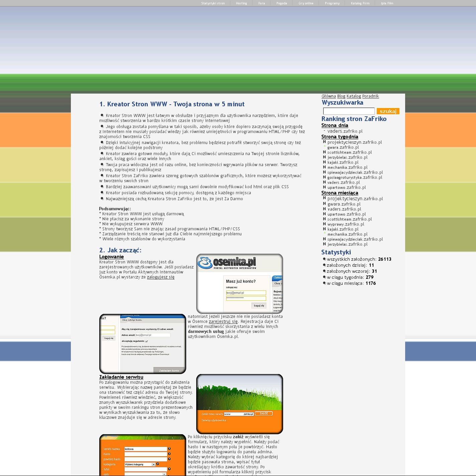Go to Gry online in top bar
This screenshot has height=476, width=476.
tap(306, 3)
